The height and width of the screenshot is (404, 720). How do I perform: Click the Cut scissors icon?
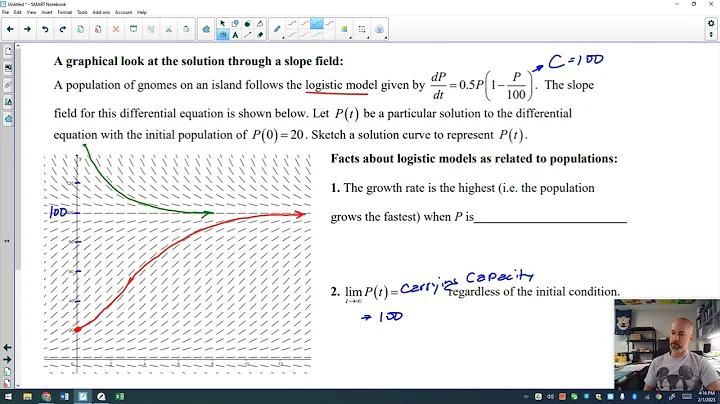pos(169,29)
